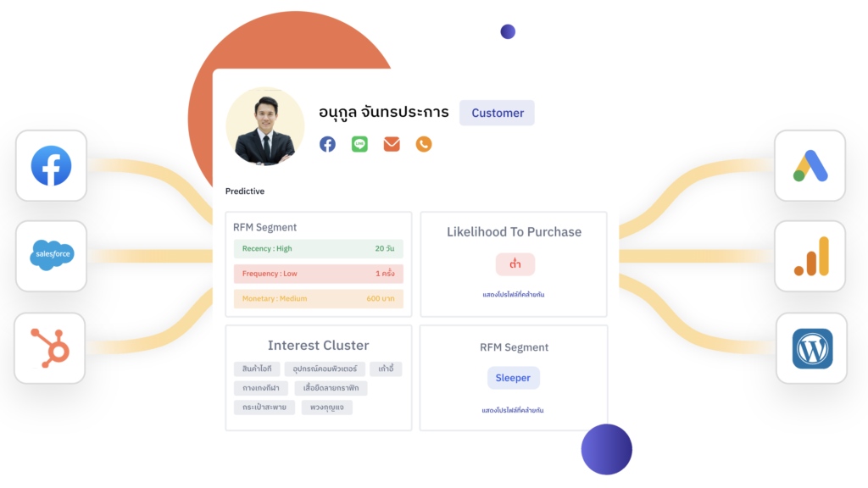Open the Google Analytics icon

pos(810,256)
